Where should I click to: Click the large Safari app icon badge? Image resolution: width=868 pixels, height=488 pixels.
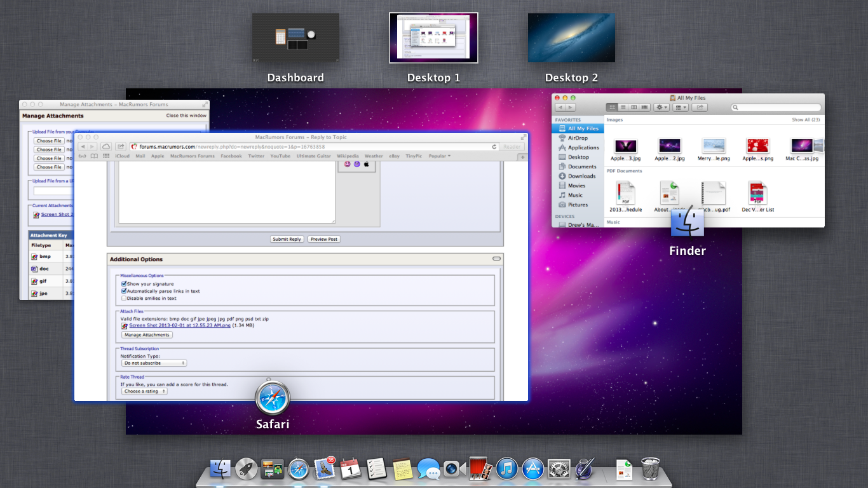[x=273, y=398]
